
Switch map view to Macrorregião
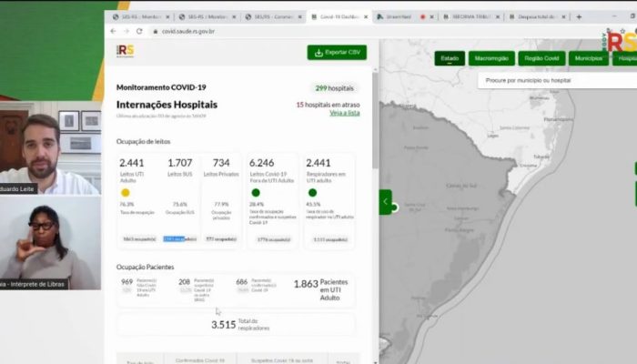(x=491, y=58)
